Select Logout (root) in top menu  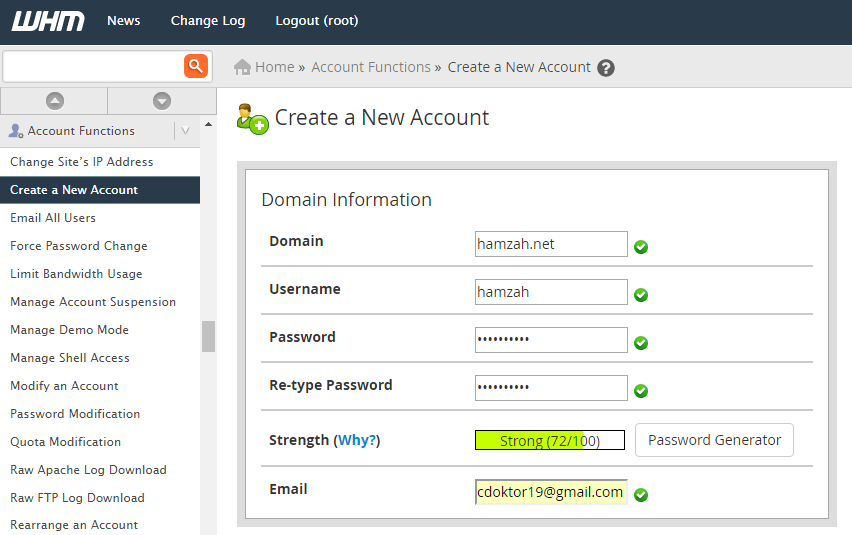click(x=317, y=21)
